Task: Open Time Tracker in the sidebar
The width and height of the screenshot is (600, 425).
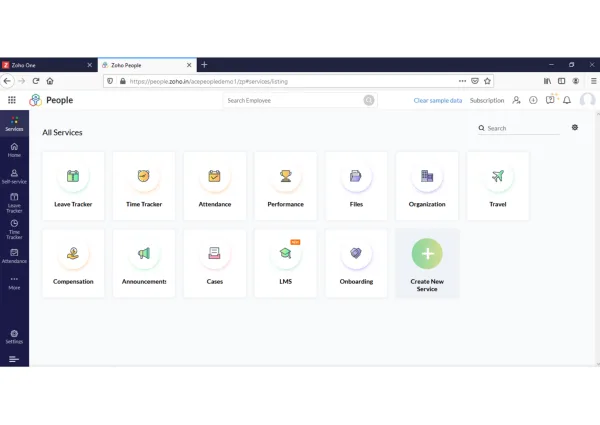Action: pyautogui.click(x=14, y=230)
